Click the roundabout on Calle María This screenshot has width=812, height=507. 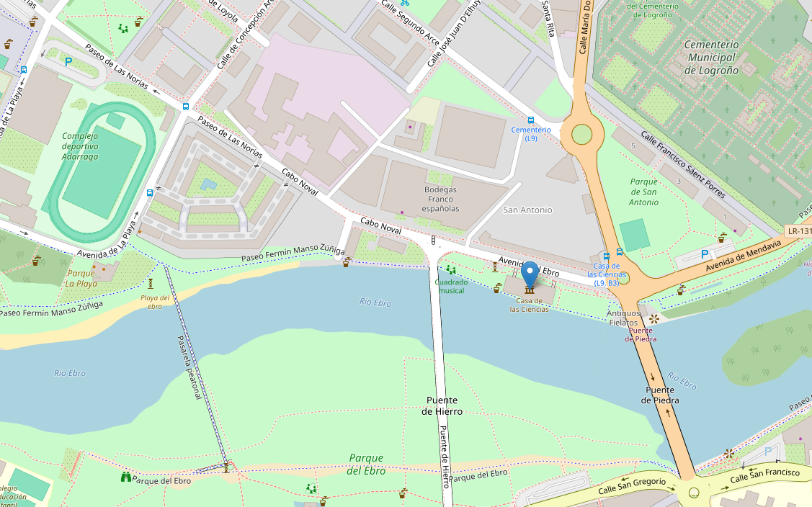(x=581, y=135)
